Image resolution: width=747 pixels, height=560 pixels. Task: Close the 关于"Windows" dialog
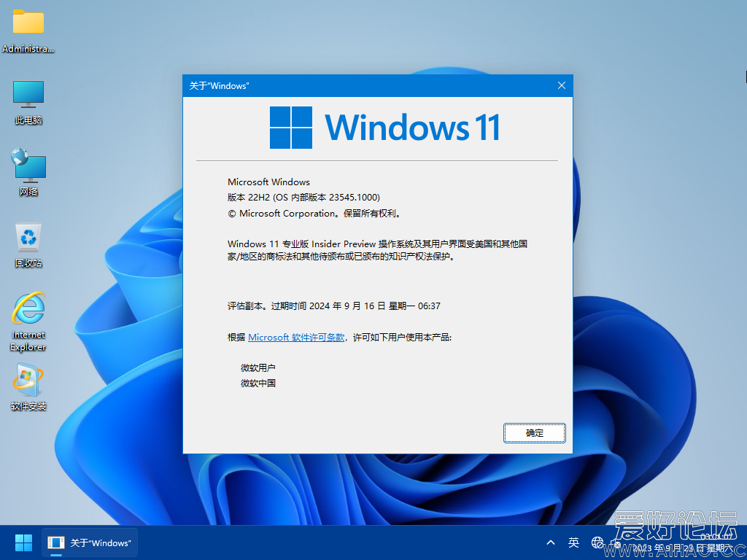click(x=561, y=85)
